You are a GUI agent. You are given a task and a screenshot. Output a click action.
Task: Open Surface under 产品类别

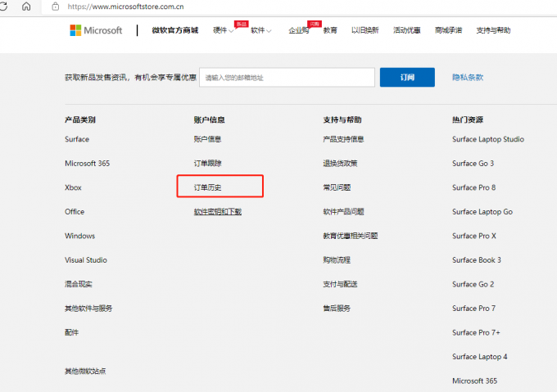pos(77,139)
